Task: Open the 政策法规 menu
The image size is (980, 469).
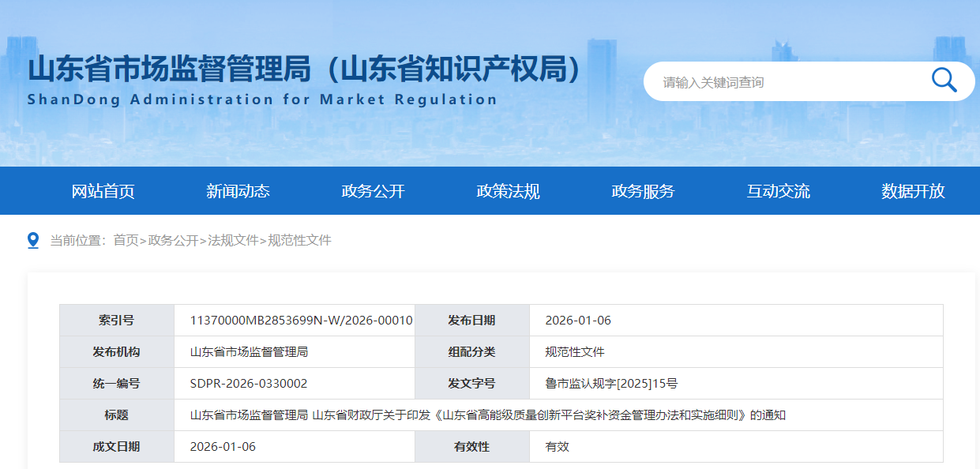Action: 508,190
